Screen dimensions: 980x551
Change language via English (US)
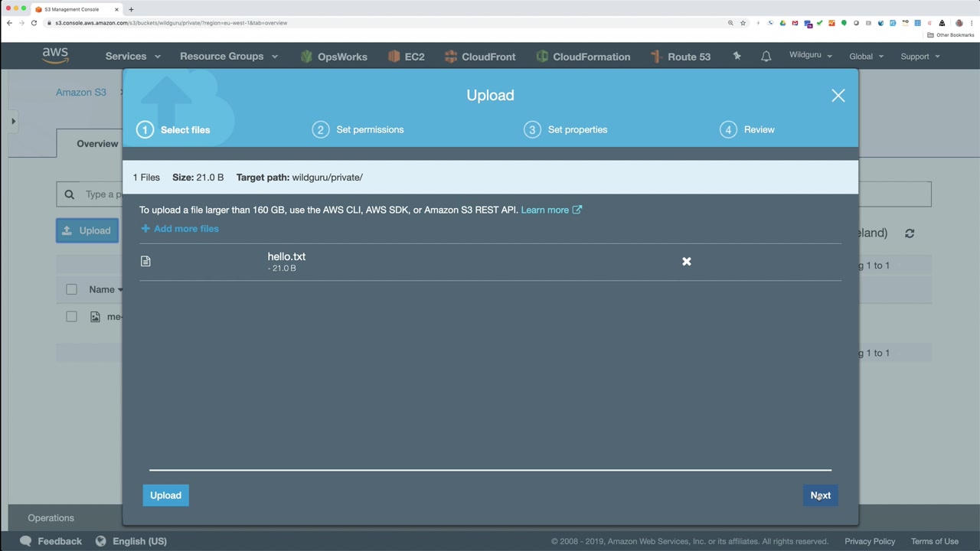click(x=131, y=541)
